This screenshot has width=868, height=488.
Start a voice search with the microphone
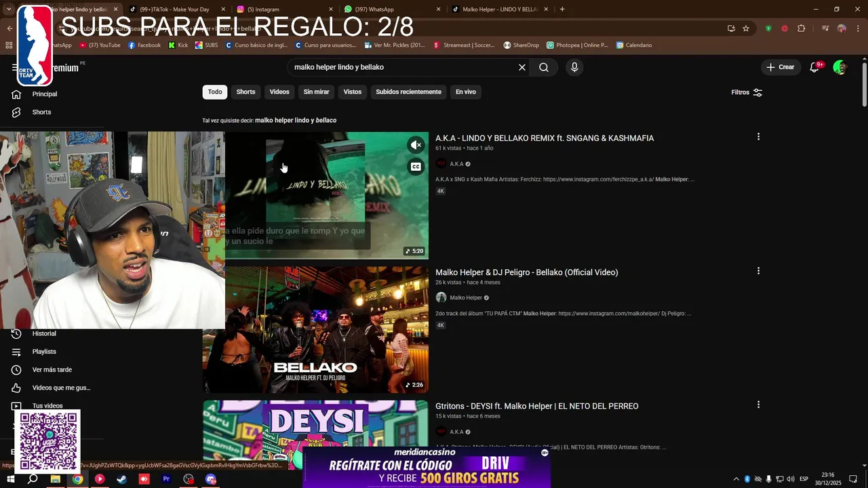click(574, 67)
